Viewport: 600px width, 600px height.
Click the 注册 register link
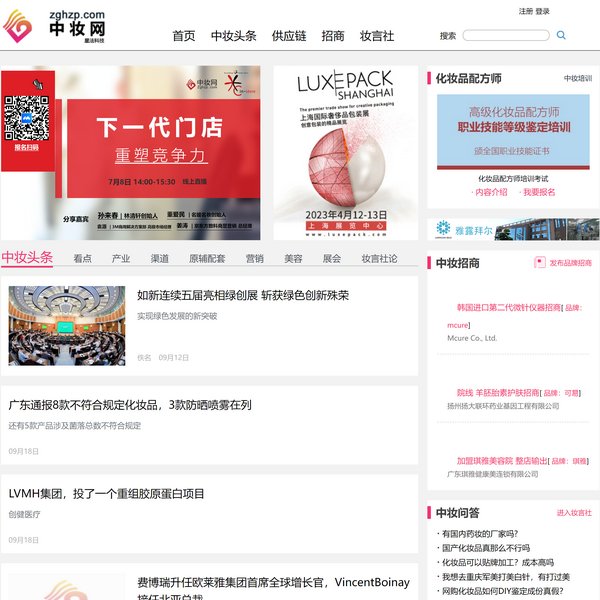(x=525, y=11)
